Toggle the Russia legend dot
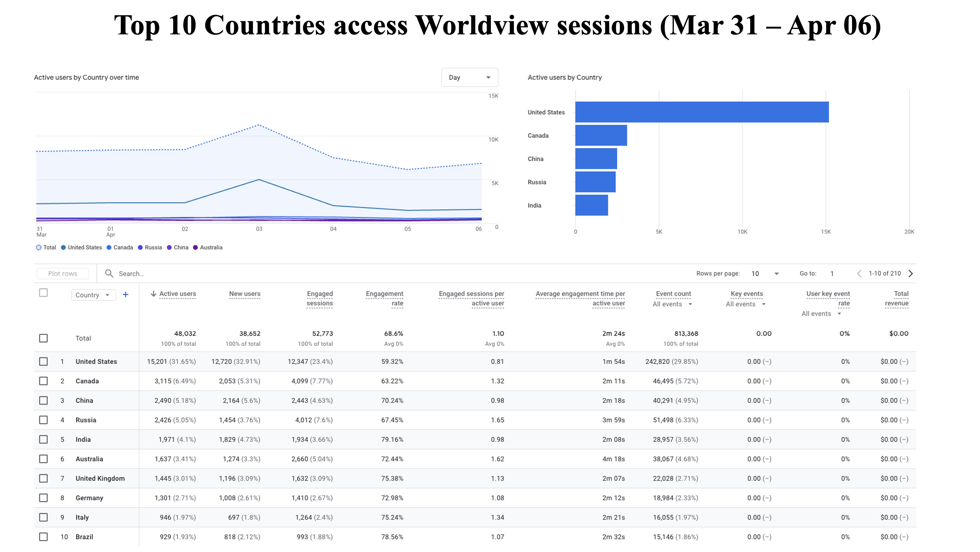This screenshot has height=552, width=980. click(140, 247)
